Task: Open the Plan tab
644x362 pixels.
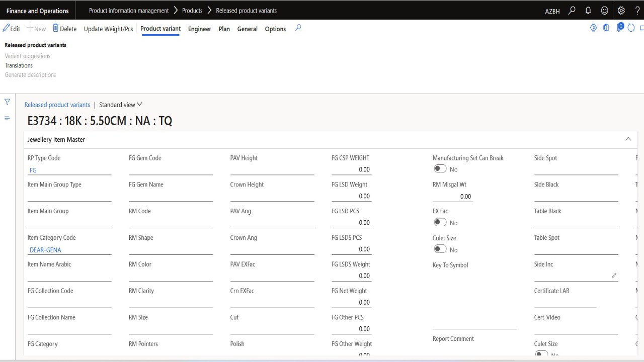Action: [x=224, y=29]
